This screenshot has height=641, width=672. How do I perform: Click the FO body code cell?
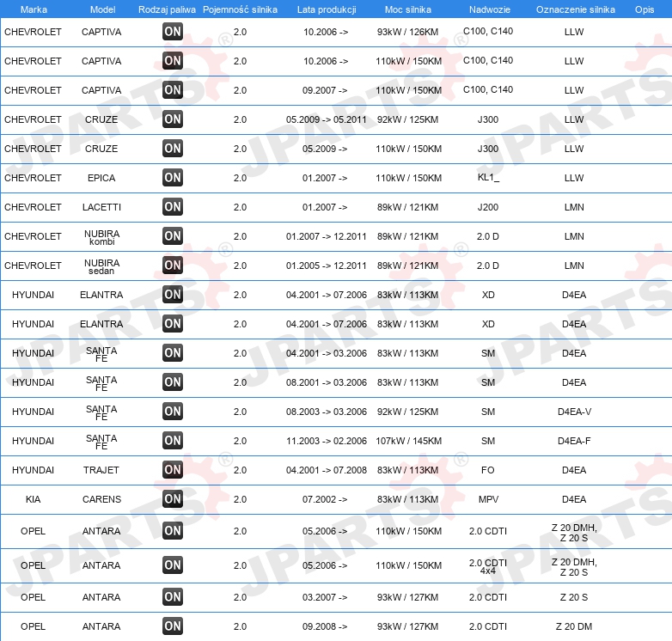[488, 470]
